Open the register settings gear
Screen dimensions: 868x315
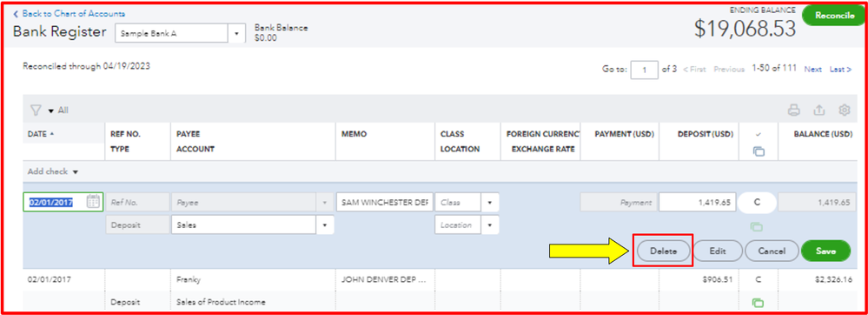pyautogui.click(x=845, y=111)
